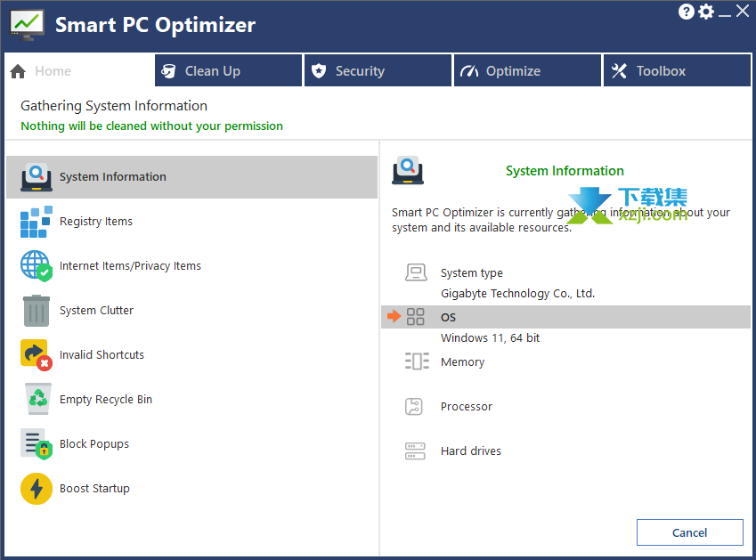Click the Registry Items blue blocks icon
Viewport: 756px width, 560px height.
tap(37, 222)
